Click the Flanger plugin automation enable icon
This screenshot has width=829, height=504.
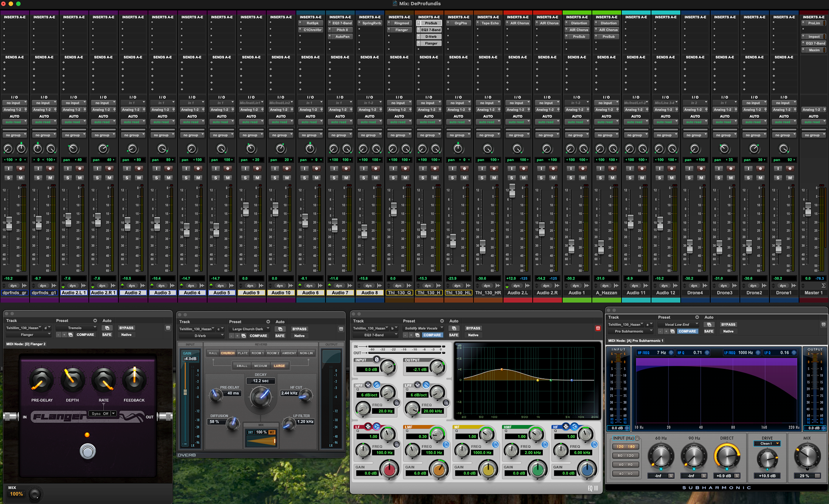tap(107, 328)
